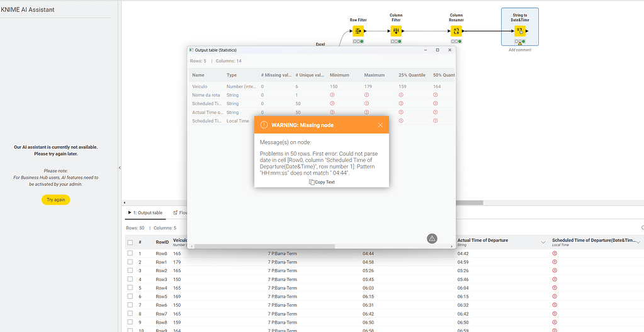
Task: Click Row1 error icon in Scheduled Date&Time column
Action: point(555,262)
